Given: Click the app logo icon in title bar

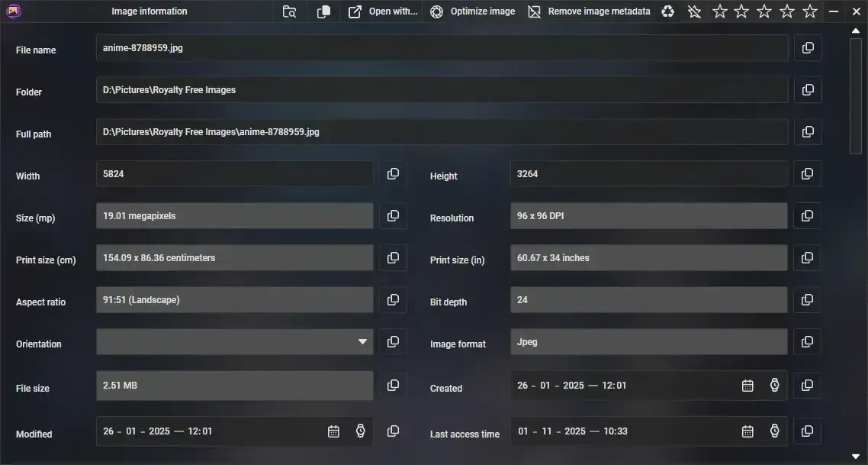Looking at the screenshot, I should coord(13,11).
